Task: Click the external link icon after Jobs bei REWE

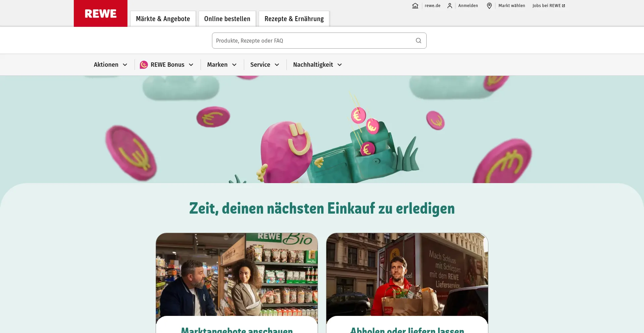Action: tap(563, 6)
